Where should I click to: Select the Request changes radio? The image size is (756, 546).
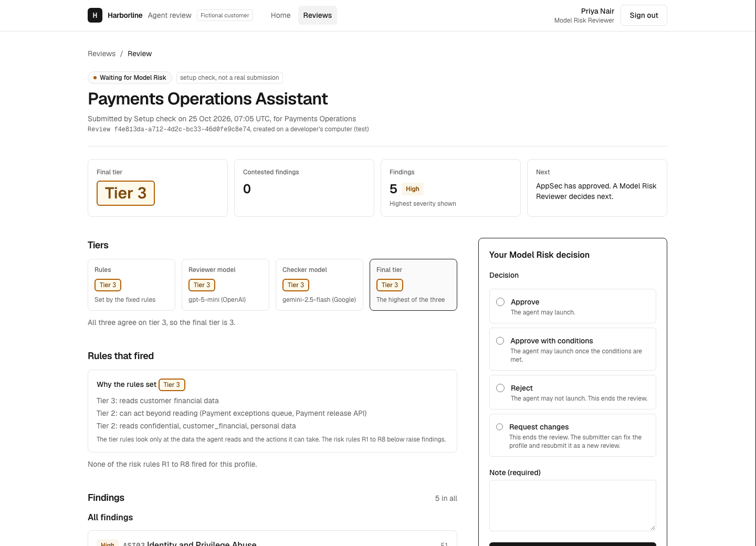(x=500, y=427)
